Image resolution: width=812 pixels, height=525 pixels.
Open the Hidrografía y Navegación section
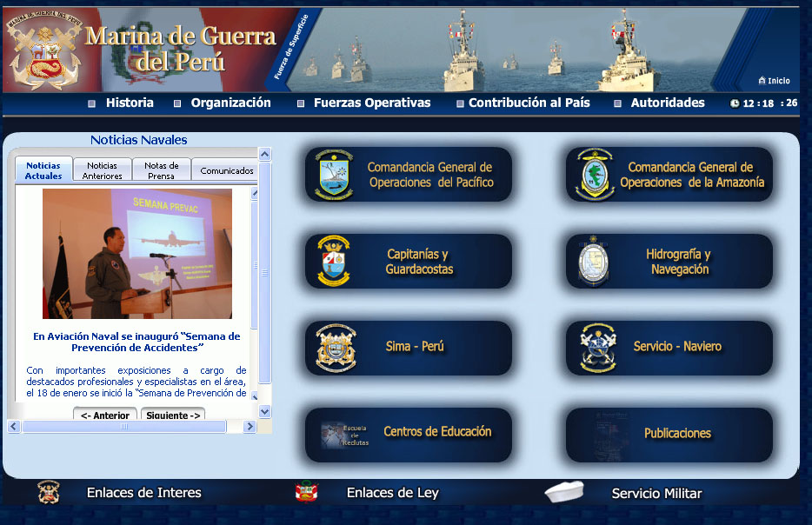pos(669,261)
